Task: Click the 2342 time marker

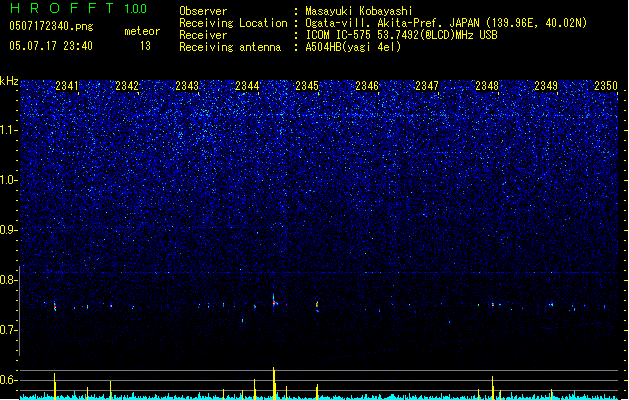Action: pyautogui.click(x=127, y=86)
